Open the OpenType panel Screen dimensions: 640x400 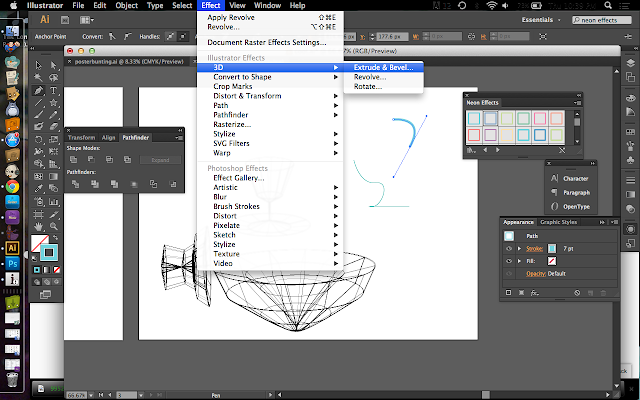(571, 207)
